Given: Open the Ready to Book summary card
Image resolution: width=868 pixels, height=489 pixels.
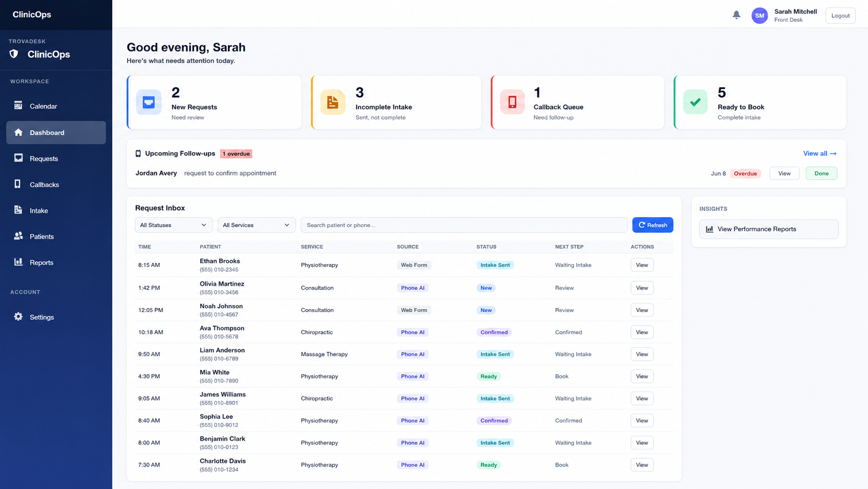Looking at the screenshot, I should click(760, 102).
